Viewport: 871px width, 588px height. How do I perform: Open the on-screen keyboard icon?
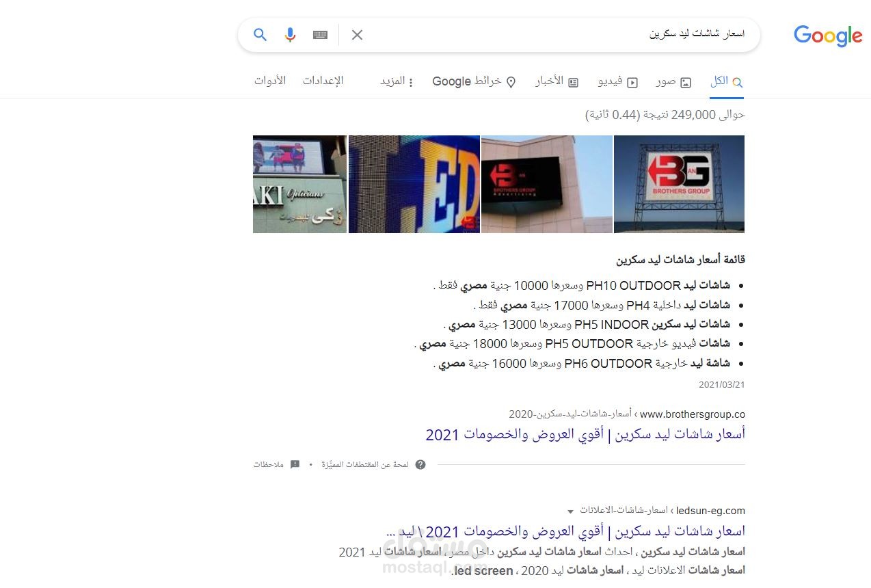[x=320, y=35]
